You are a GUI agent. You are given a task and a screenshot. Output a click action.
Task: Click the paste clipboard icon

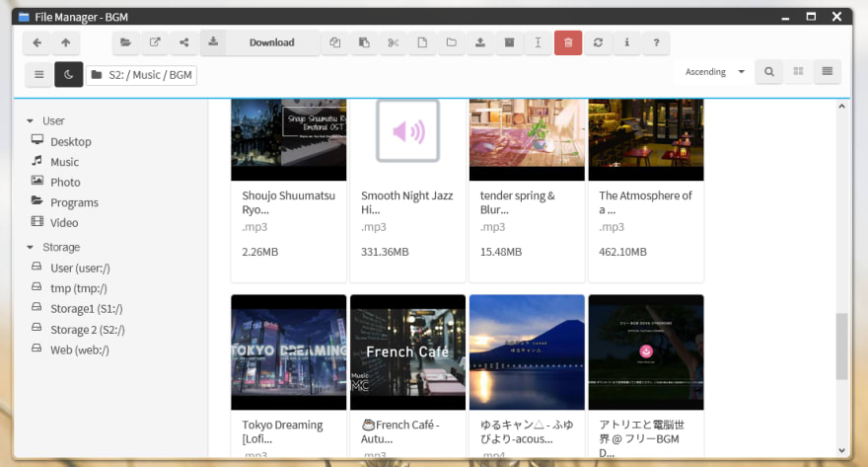tap(364, 42)
